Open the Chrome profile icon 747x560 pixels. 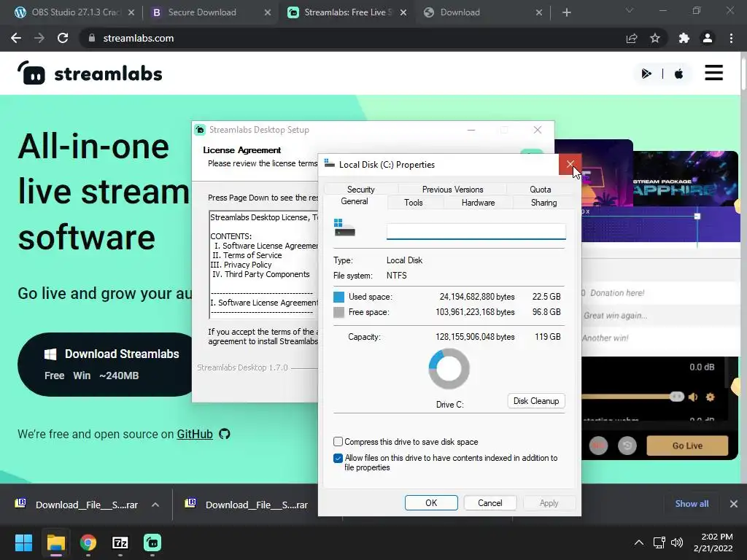click(708, 38)
